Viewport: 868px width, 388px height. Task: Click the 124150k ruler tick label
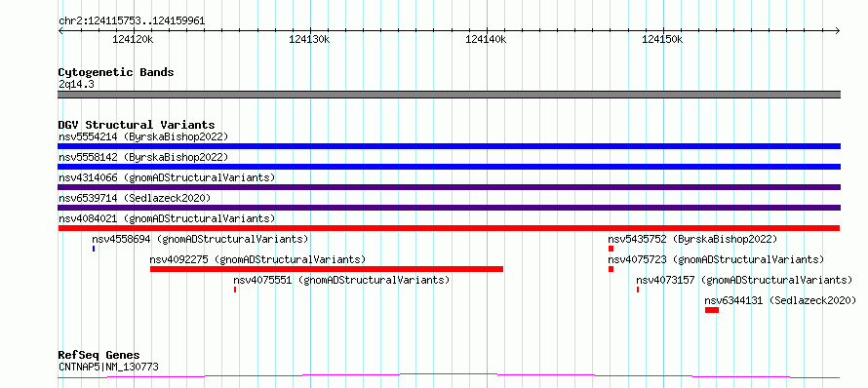[662, 39]
